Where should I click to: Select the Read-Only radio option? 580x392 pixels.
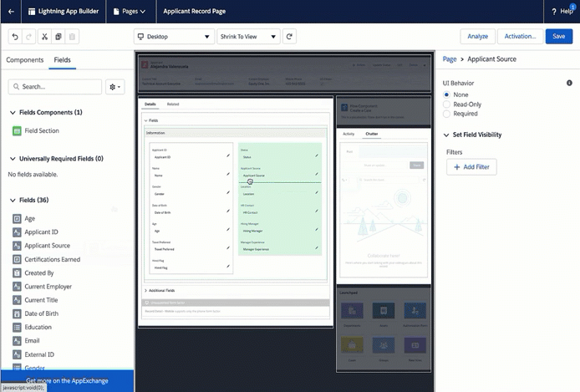447,104
